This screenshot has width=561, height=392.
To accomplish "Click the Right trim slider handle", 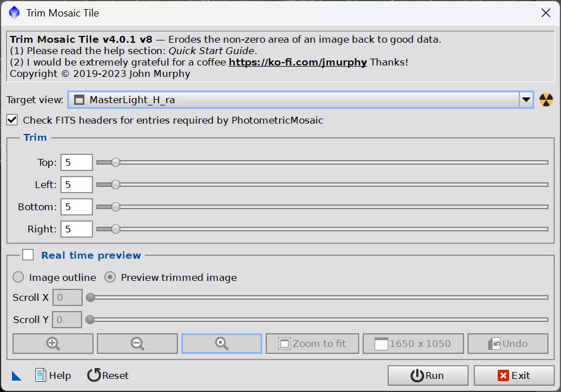I will pyautogui.click(x=116, y=229).
